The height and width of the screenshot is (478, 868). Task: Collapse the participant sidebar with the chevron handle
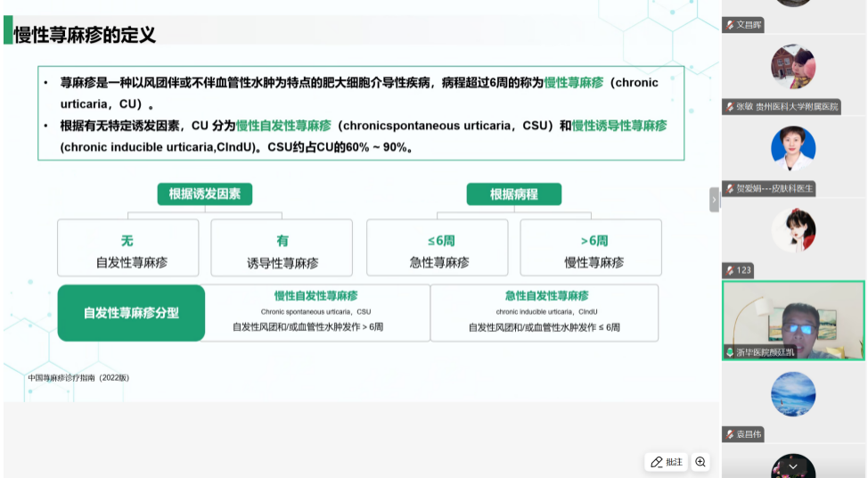(x=714, y=200)
